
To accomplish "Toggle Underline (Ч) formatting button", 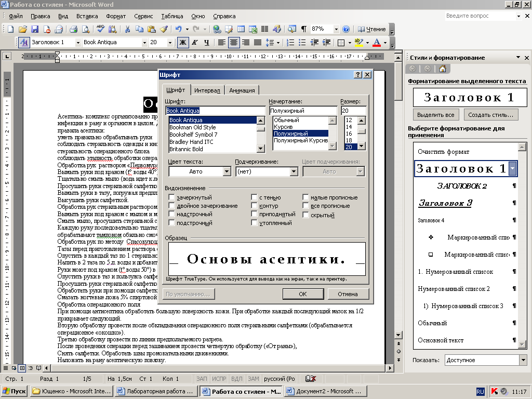I will [206, 43].
